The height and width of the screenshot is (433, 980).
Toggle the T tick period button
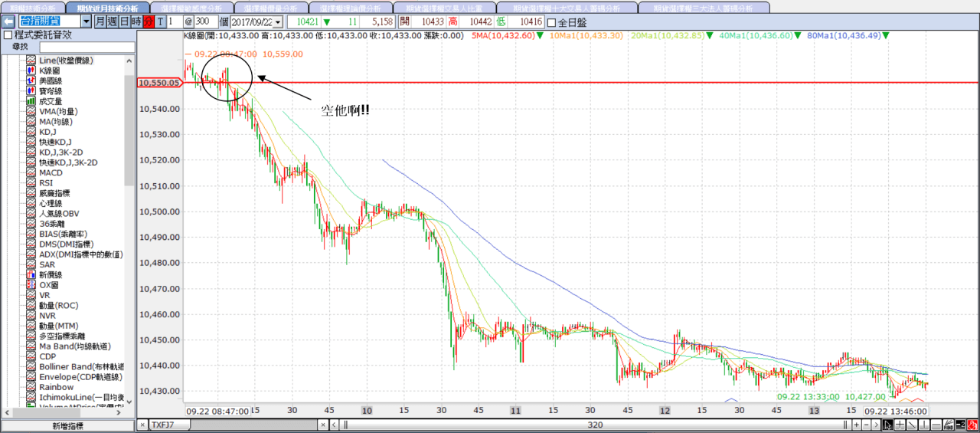coord(161,22)
